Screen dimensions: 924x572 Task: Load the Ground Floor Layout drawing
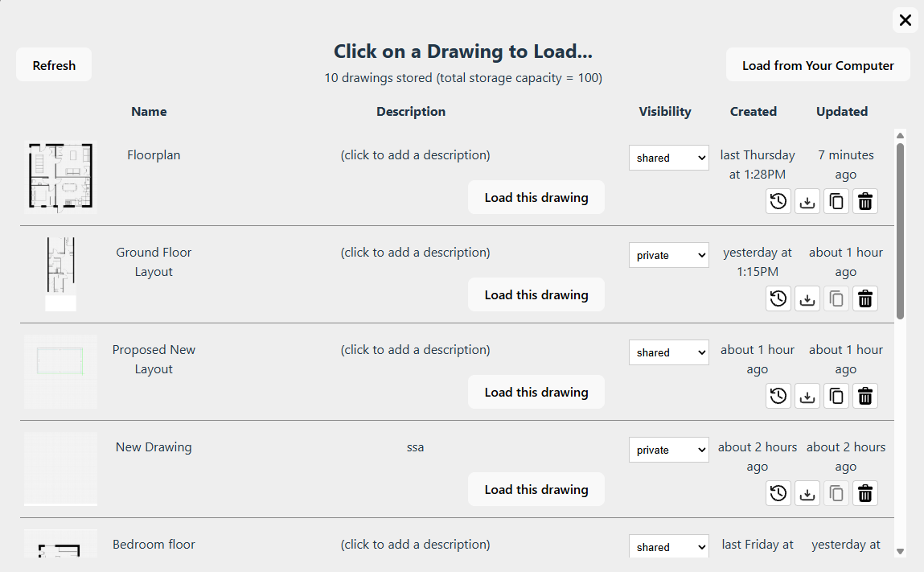[536, 295]
